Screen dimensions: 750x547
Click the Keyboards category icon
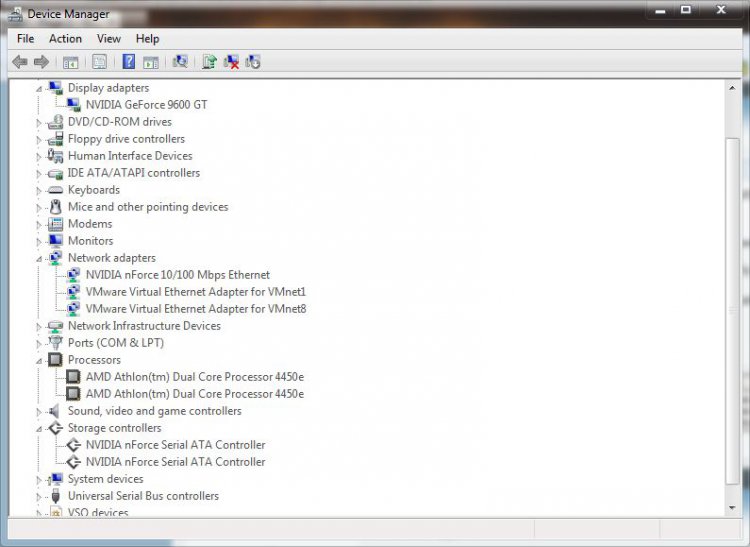tap(55, 190)
